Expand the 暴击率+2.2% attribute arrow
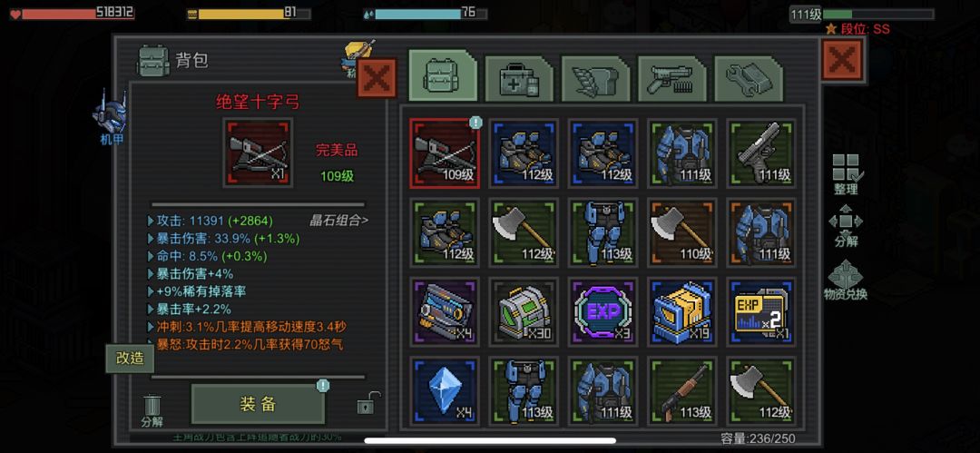The image size is (980, 453). 151,309
